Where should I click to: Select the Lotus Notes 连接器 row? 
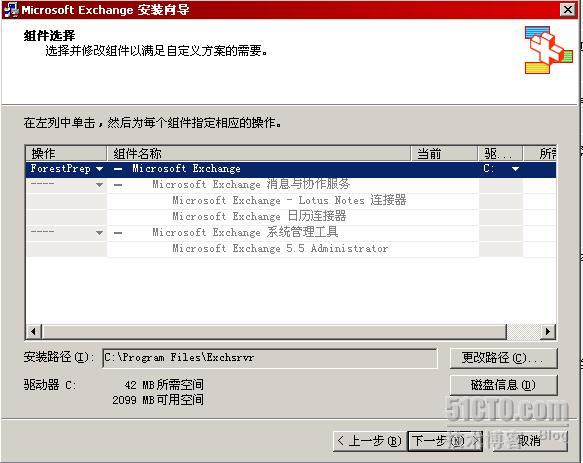[x=291, y=201]
